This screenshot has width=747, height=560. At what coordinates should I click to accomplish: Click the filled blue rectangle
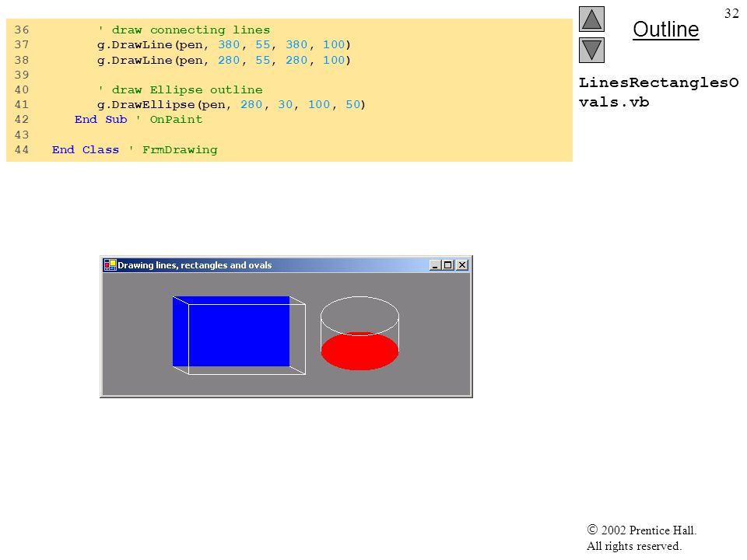(x=231, y=331)
